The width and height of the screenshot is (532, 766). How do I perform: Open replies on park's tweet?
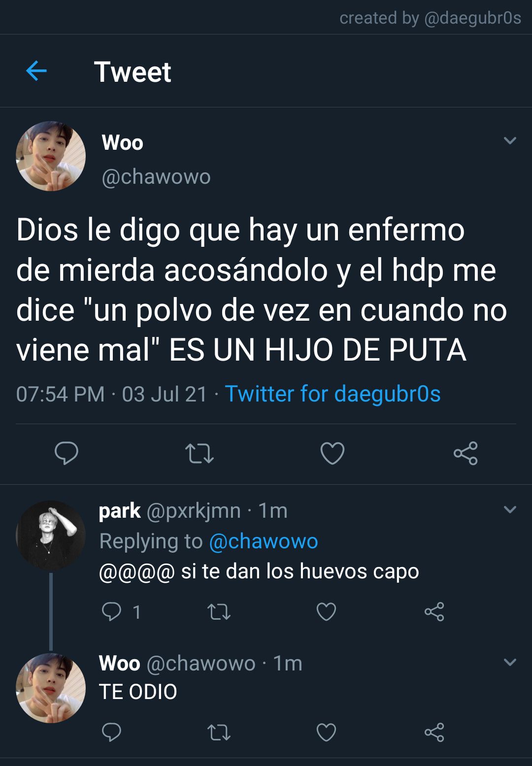click(x=121, y=612)
